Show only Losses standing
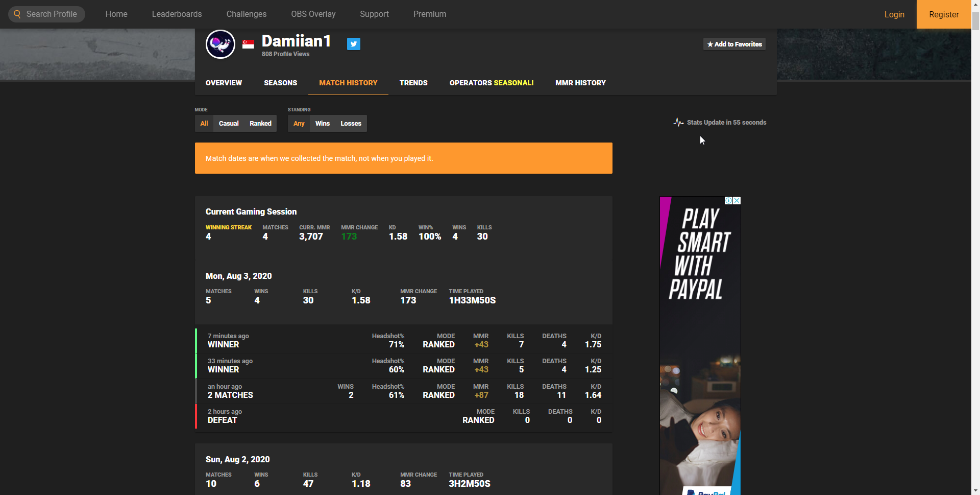This screenshot has height=495, width=980. pos(351,124)
